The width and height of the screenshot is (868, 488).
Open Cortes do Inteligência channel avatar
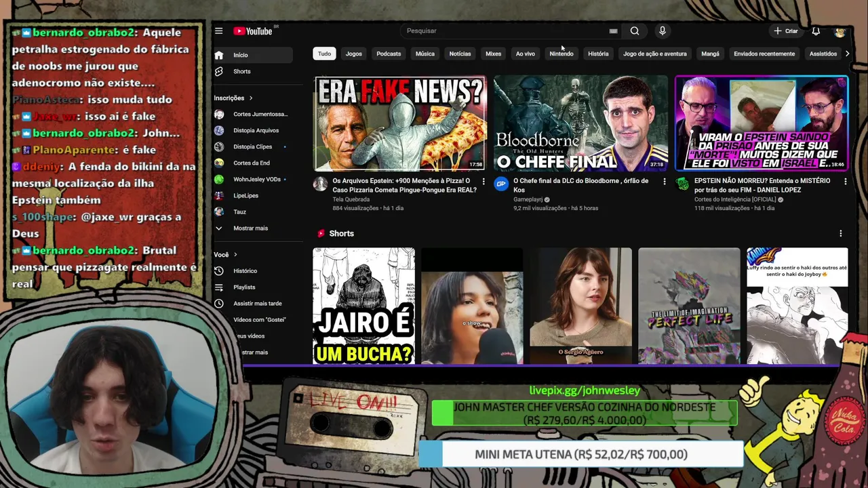[x=682, y=184]
